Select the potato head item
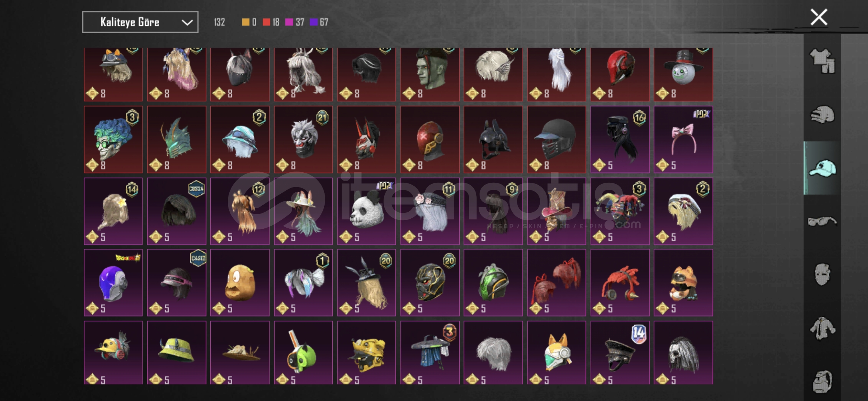 tap(240, 283)
